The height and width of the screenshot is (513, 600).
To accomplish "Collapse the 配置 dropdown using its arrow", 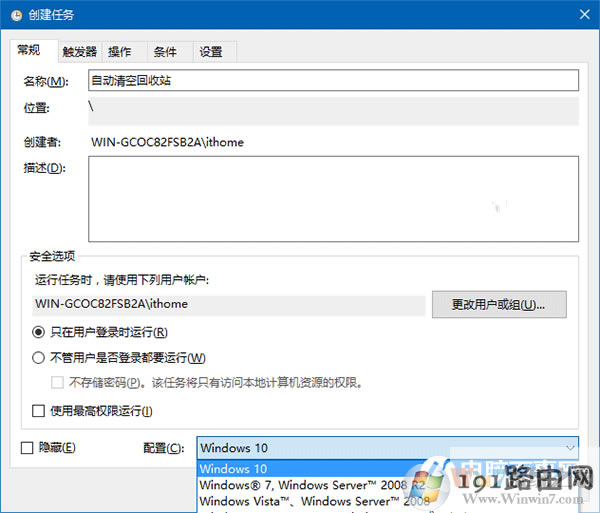I will click(569, 448).
